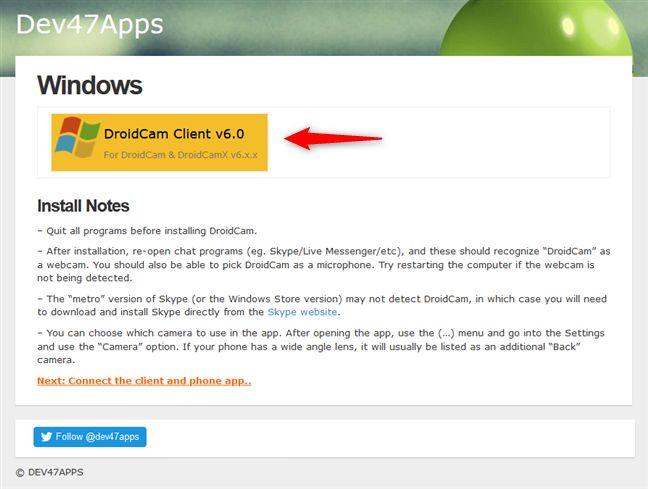The width and height of the screenshot is (648, 489).
Task: Click the paragraph 'You can choose which camera'
Action: click(x=321, y=346)
